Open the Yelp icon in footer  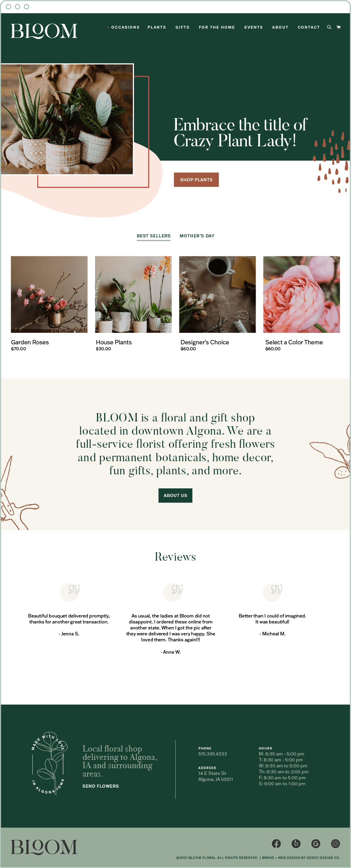(x=296, y=843)
